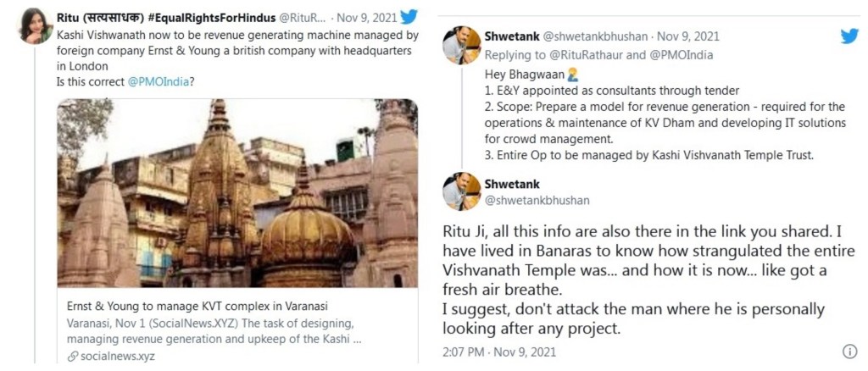Image resolution: width=868 pixels, height=371 pixels.
Task: Click the Twitter bird icon on Ritu's tweet
Action: click(x=409, y=17)
